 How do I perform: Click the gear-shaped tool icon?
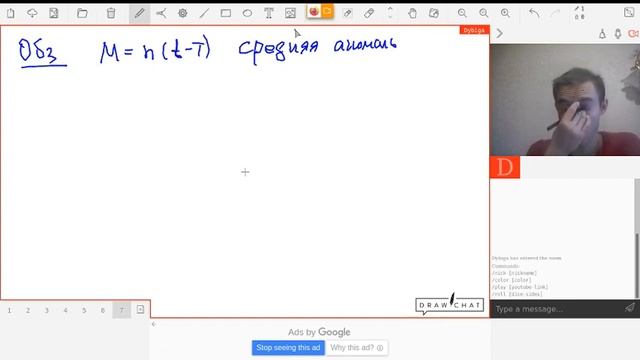pyautogui.click(x=182, y=13)
